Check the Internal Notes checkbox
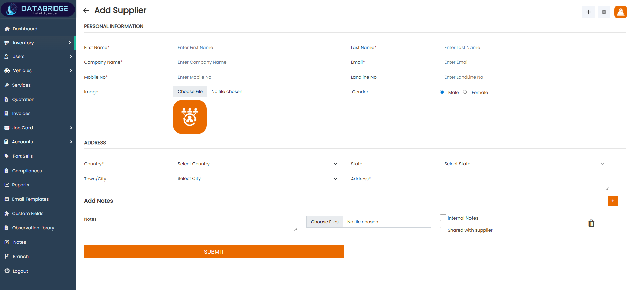The image size is (644, 290). coord(443,218)
